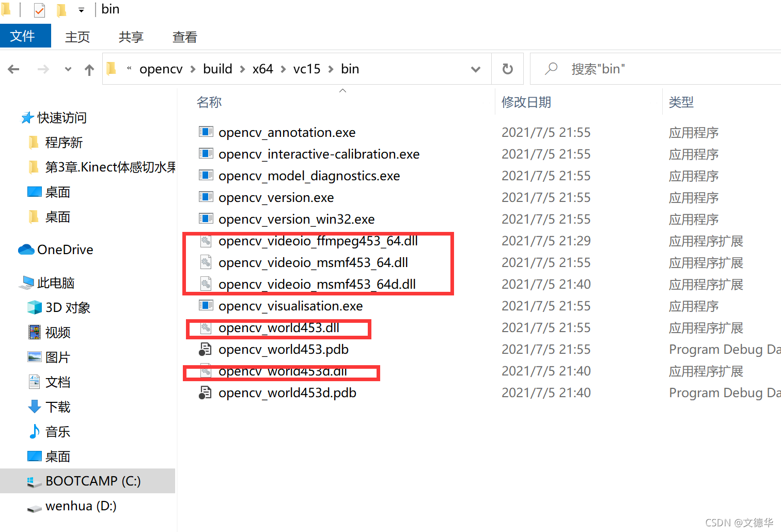Expand the chevron after build breadcrumb
This screenshot has width=781, height=532.
click(242, 69)
